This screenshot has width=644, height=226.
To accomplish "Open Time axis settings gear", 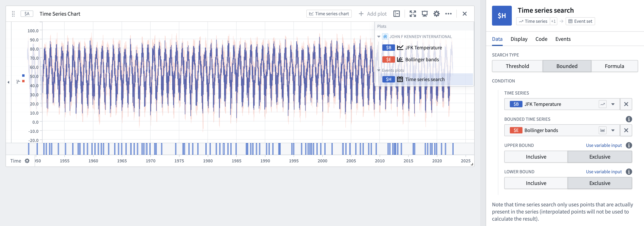I will (x=27, y=161).
